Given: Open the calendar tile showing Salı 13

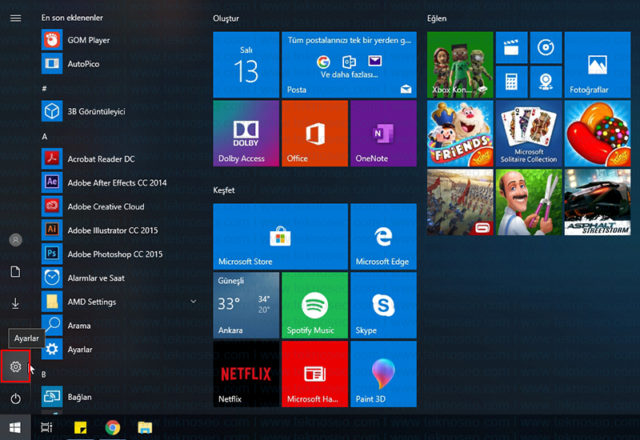Looking at the screenshot, I should [246, 65].
